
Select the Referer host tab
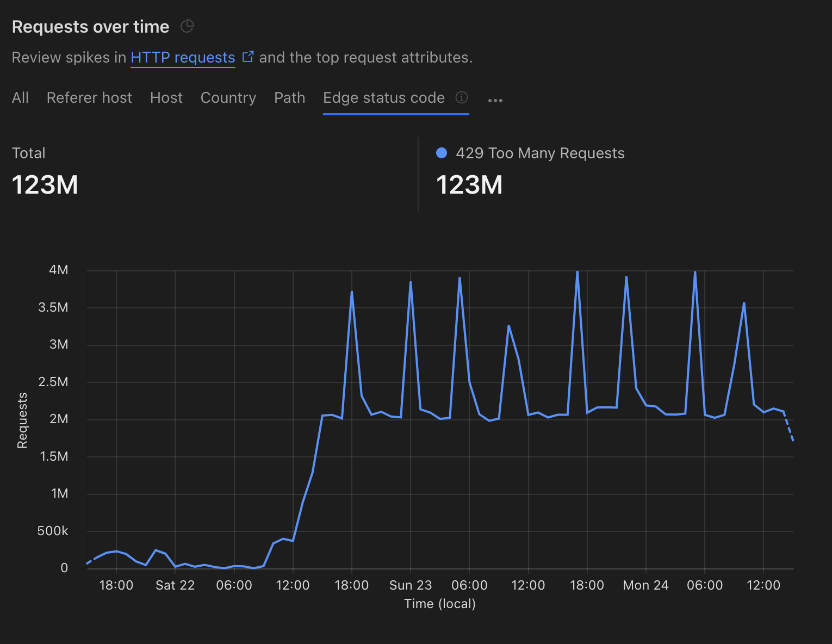[89, 98]
